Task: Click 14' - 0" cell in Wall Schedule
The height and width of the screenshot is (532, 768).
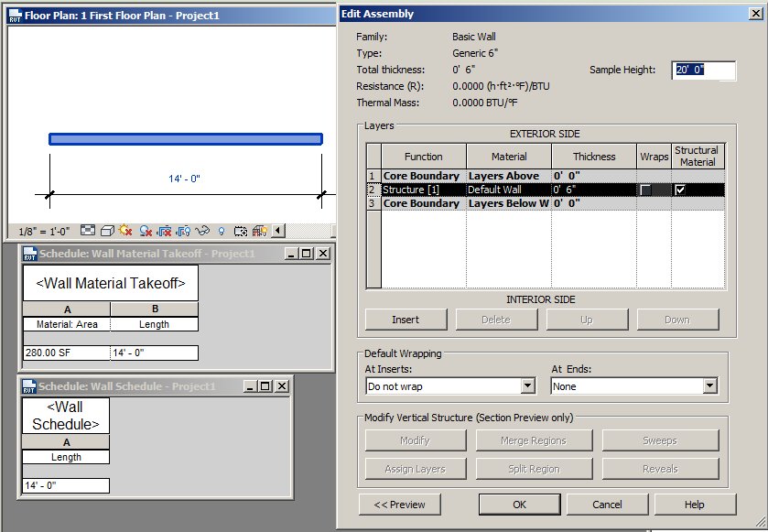Action: 66,485
